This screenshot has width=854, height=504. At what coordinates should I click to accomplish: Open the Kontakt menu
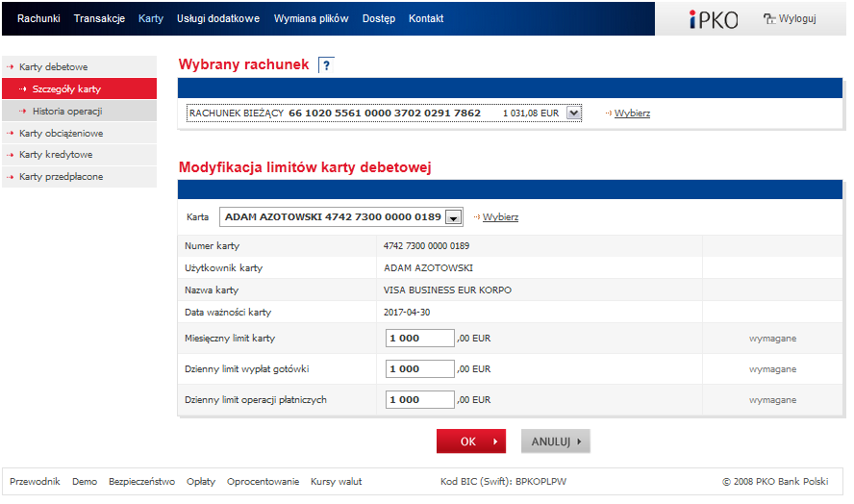(x=426, y=18)
